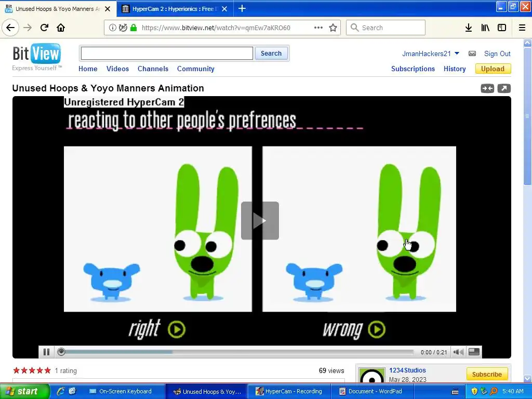Open the History link

tap(455, 69)
